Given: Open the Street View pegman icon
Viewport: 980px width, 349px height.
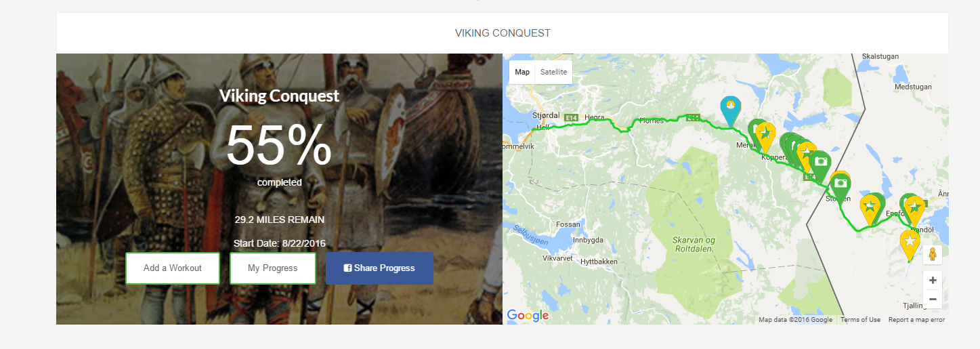Looking at the screenshot, I should [x=933, y=255].
